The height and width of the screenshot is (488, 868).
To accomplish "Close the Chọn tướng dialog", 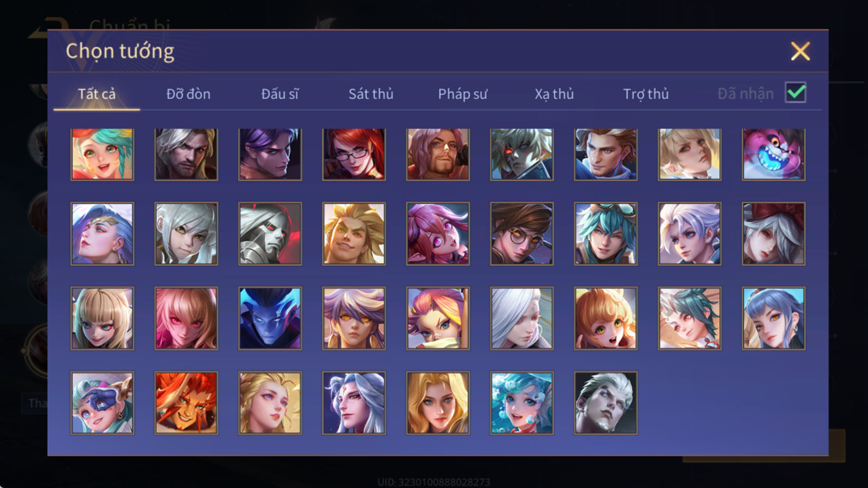I will click(800, 52).
